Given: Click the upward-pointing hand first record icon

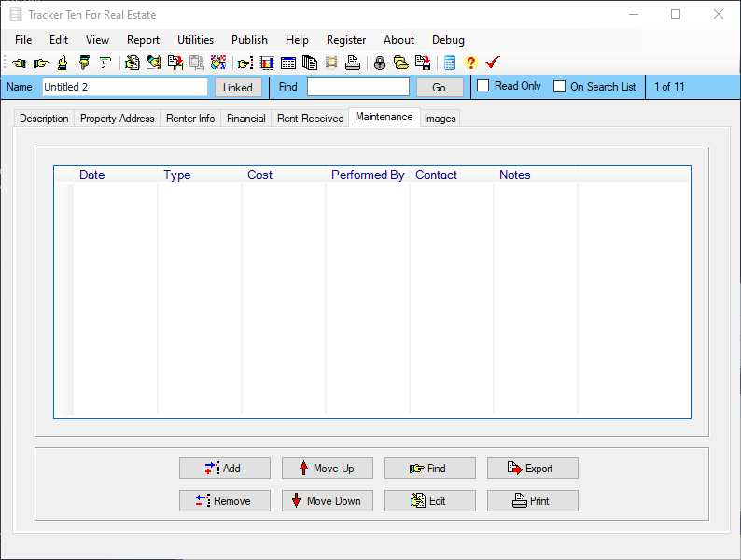Looking at the screenshot, I should pos(63,63).
